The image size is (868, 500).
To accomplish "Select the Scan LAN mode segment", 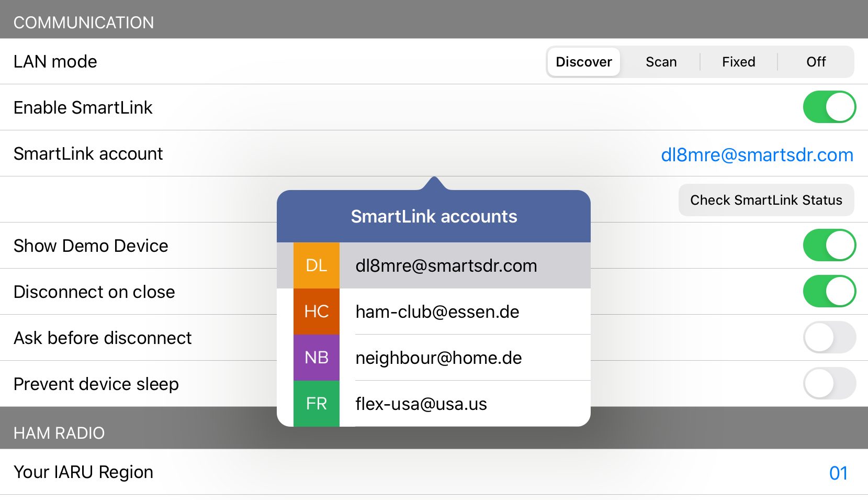I will 661,62.
